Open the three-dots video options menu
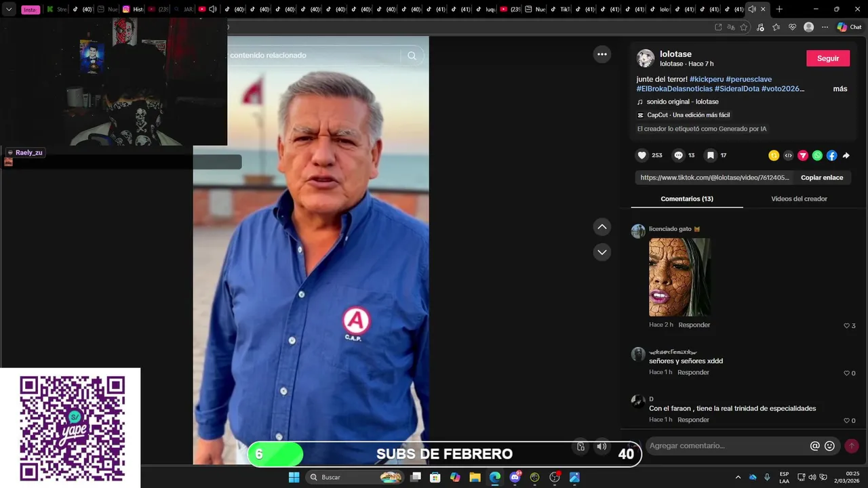This screenshot has width=868, height=488. pyautogui.click(x=602, y=54)
